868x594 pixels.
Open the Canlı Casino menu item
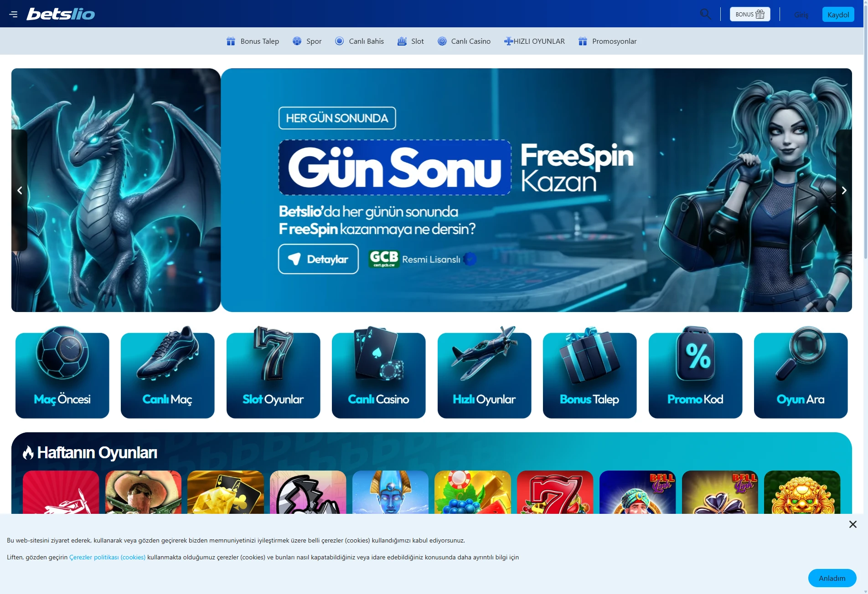(464, 41)
